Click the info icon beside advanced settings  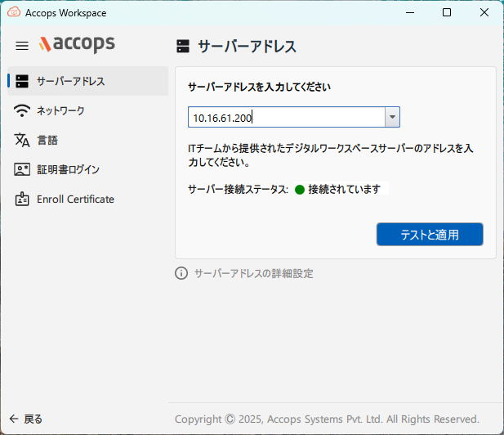click(181, 273)
